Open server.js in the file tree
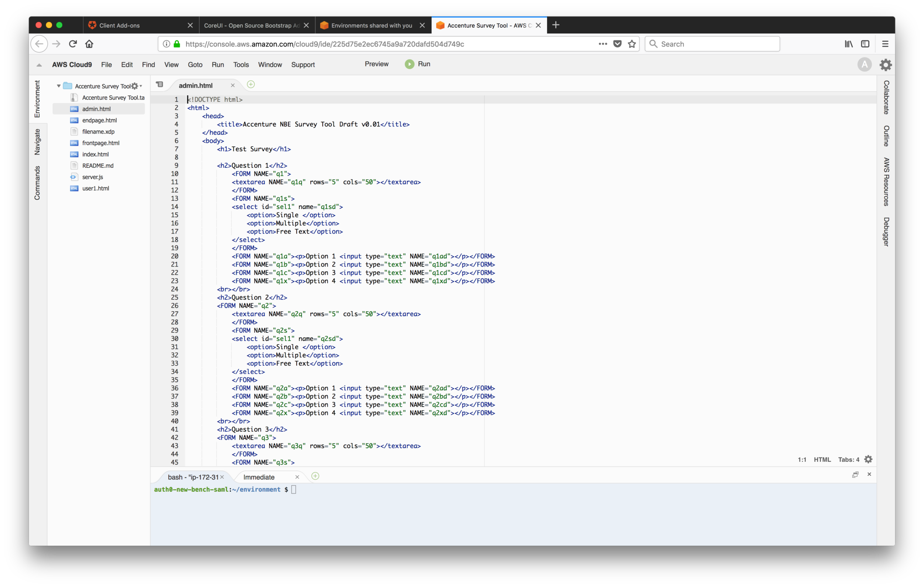Image resolution: width=924 pixels, height=587 pixels. tap(92, 177)
